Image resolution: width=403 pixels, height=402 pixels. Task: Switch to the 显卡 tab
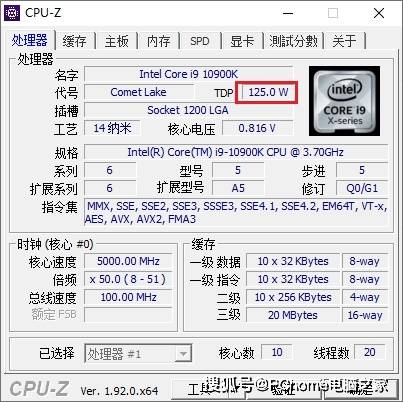pyautogui.click(x=242, y=41)
